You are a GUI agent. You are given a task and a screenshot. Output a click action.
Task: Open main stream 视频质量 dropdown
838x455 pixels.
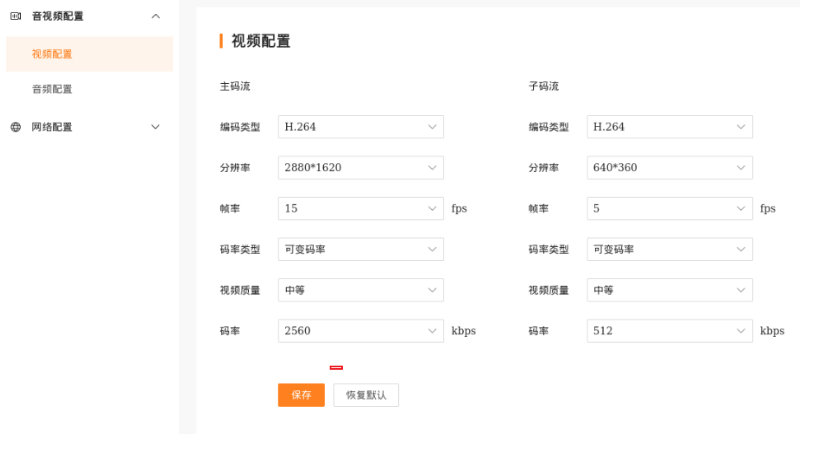tap(360, 290)
